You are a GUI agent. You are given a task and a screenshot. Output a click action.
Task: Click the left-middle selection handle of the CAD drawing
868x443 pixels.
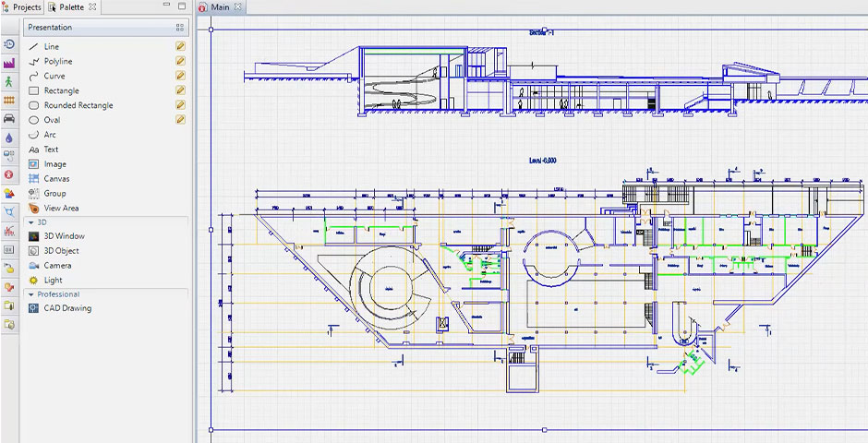pos(211,230)
